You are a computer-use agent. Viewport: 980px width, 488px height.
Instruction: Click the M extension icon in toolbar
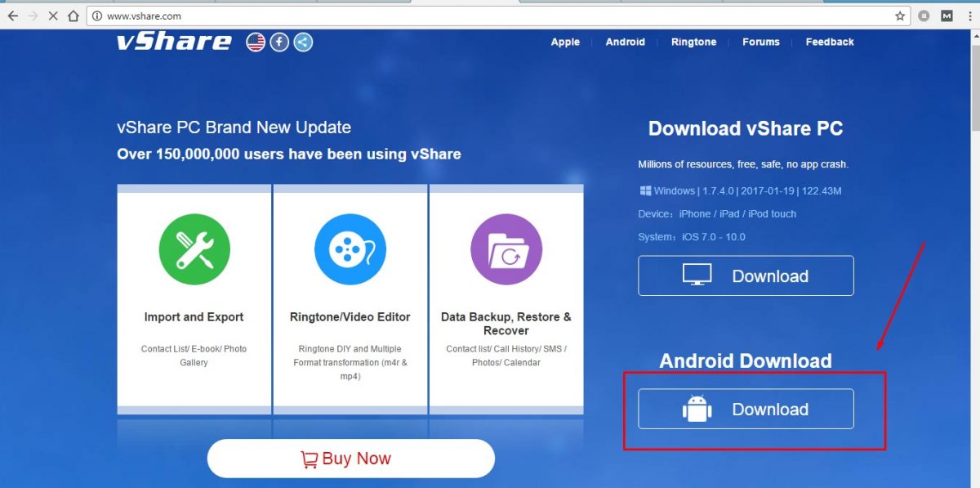click(947, 16)
